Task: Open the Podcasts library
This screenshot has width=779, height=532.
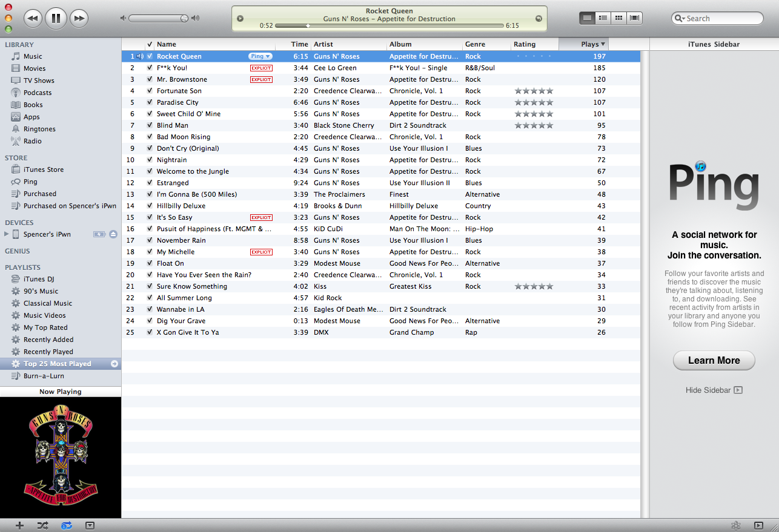Action: click(38, 93)
